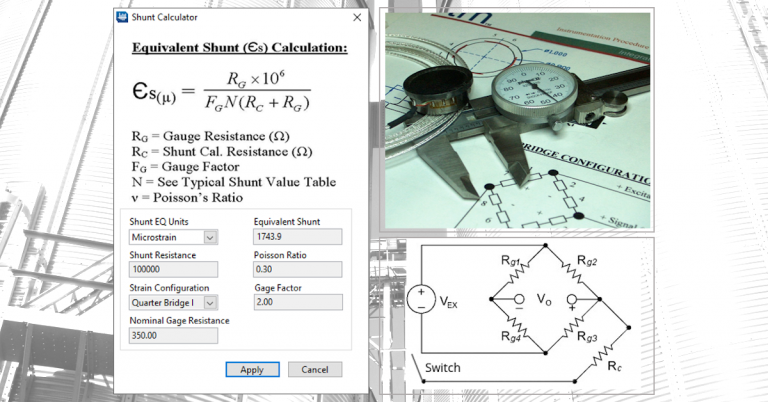Click the Shunt Calculator window icon

(122, 17)
